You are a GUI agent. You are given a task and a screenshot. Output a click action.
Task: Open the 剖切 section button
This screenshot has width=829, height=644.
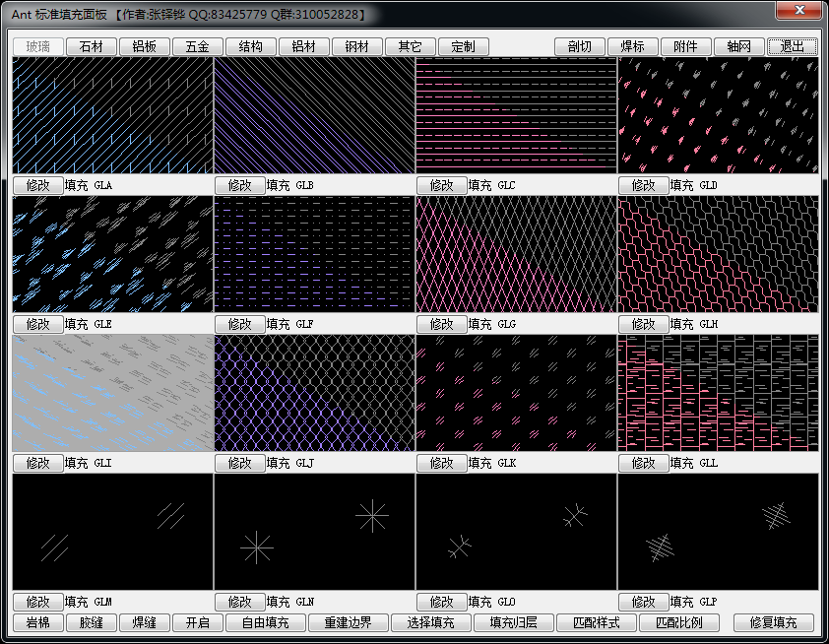pyautogui.click(x=580, y=46)
